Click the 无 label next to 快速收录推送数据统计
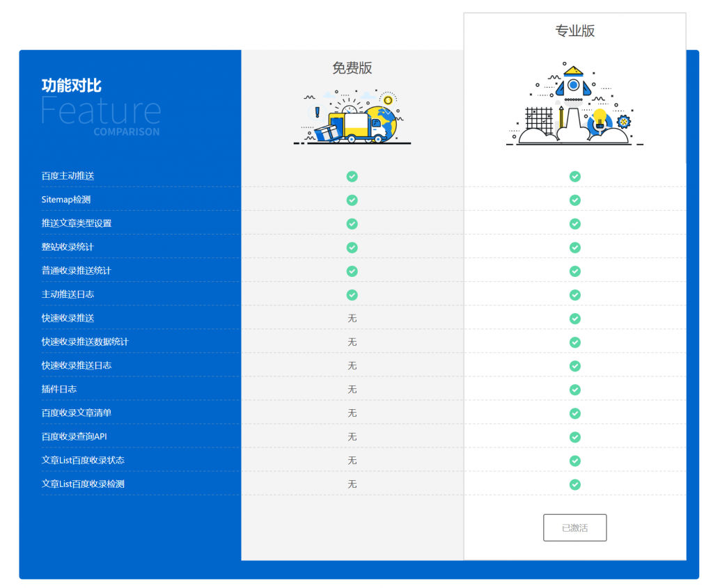 352,342
